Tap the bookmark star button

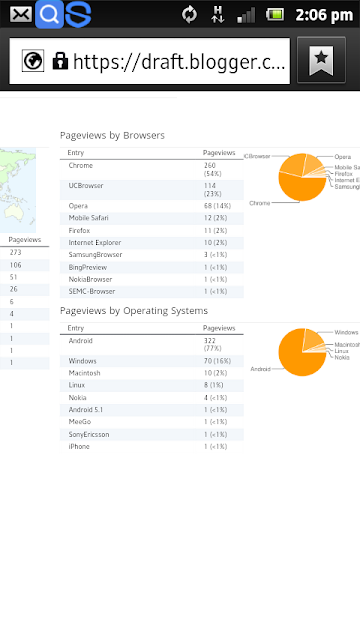pos(321,60)
